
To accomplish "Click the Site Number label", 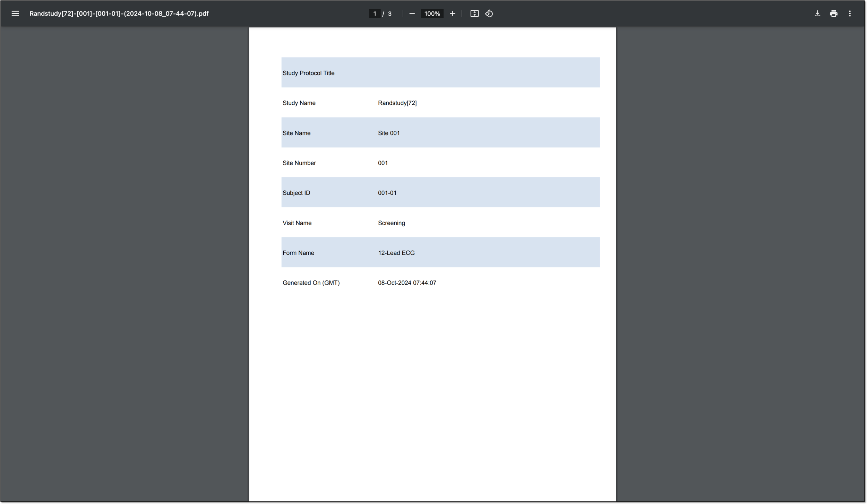I will click(x=299, y=163).
